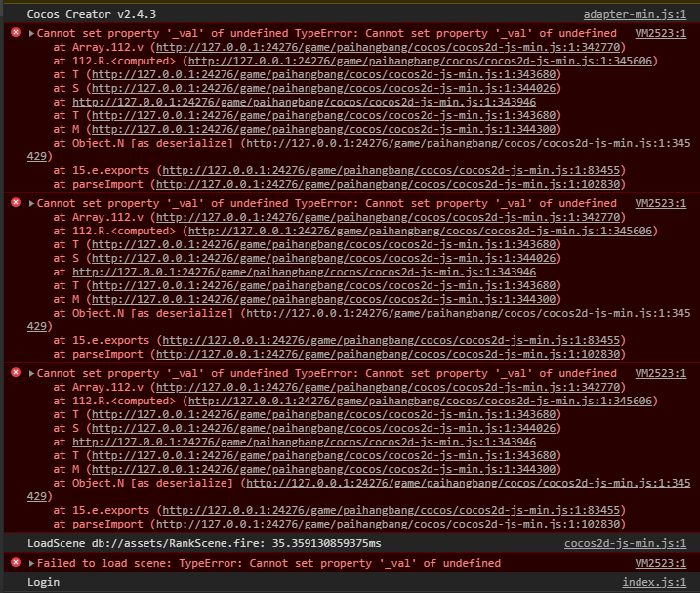In second error, open 'parseImport' link ending 102830

(x=388, y=354)
